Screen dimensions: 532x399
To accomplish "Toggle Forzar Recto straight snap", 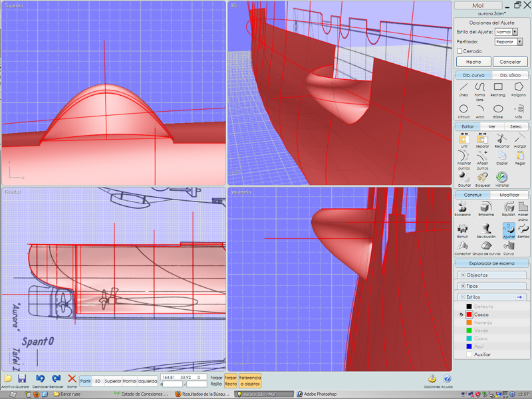I will pyautogui.click(x=230, y=380).
